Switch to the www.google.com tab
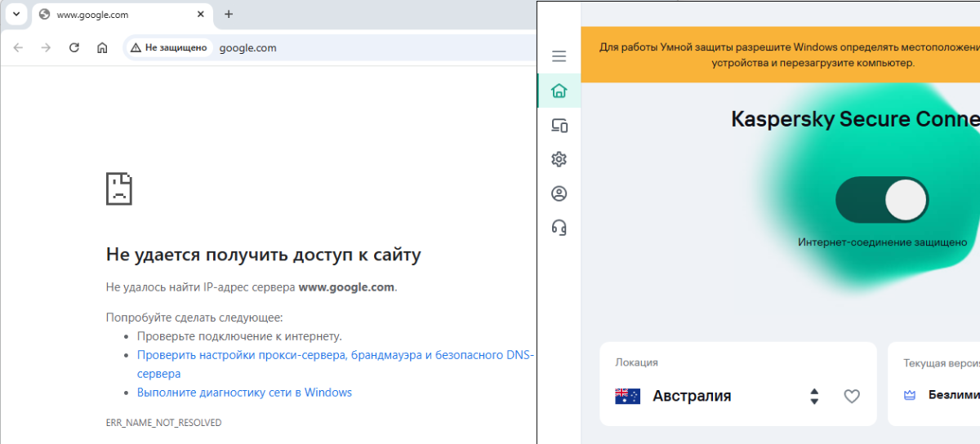The height and width of the screenshot is (444, 980). [x=114, y=15]
